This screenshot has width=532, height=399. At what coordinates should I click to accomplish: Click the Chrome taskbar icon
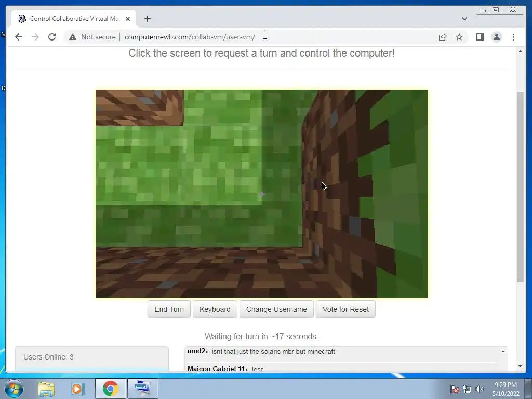[110, 389]
